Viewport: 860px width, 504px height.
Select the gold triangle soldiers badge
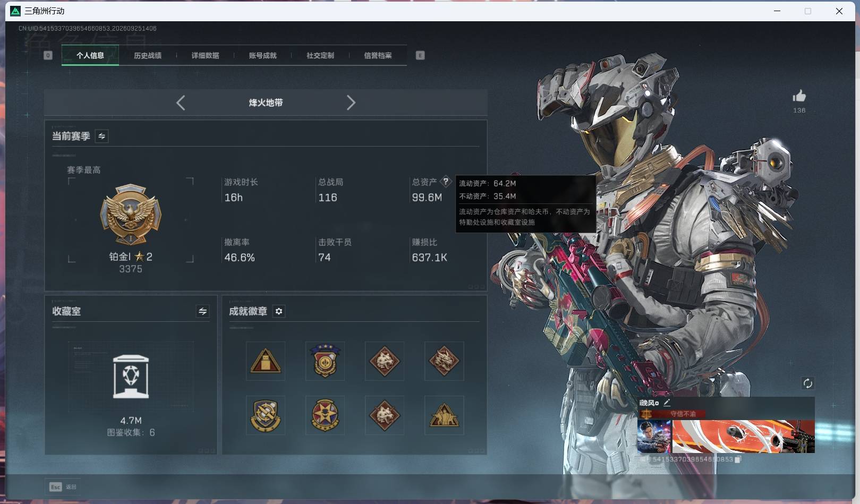tap(444, 415)
